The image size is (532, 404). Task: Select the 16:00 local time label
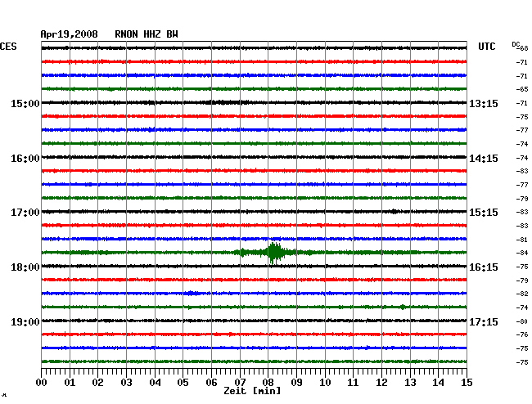[25, 159]
